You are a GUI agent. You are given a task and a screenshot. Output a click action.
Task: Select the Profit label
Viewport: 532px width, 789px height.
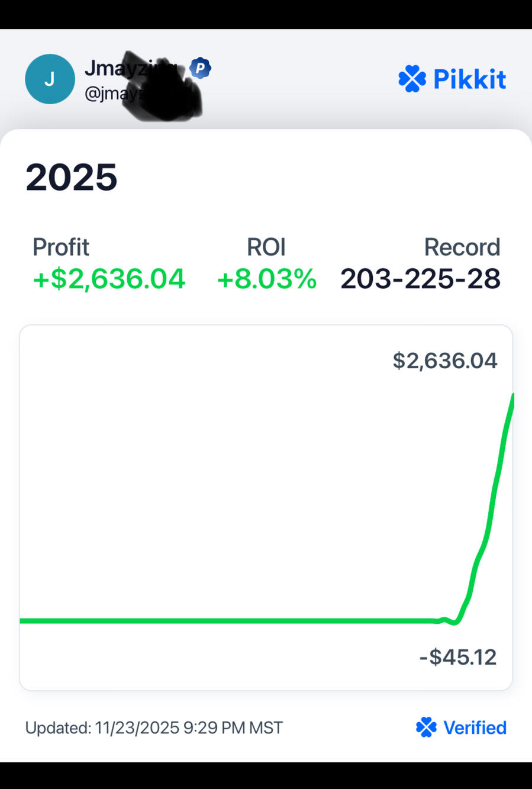point(61,247)
